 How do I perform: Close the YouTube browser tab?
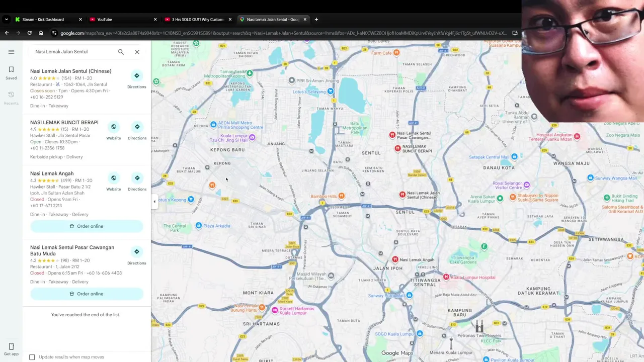[155, 20]
